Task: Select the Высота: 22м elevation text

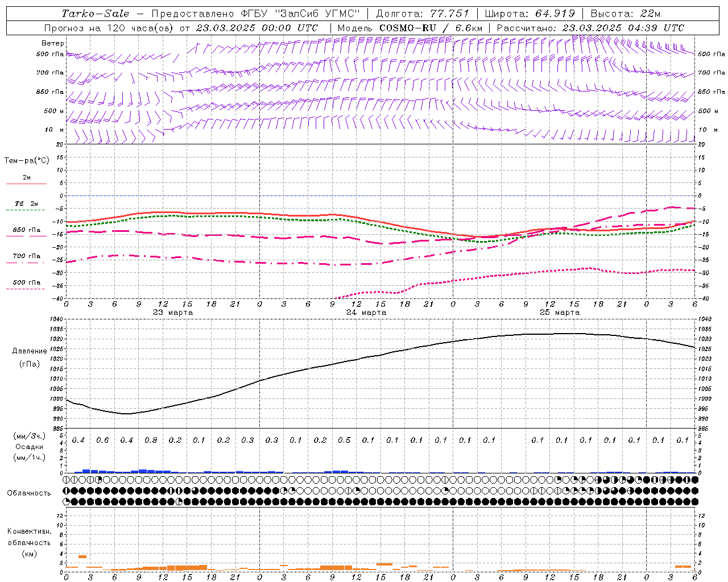Action: [626, 14]
